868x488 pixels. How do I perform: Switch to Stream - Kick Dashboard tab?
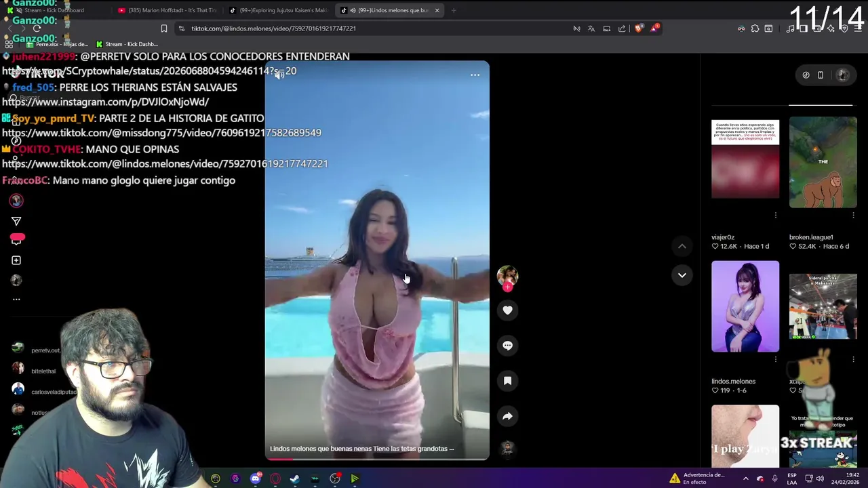point(53,10)
